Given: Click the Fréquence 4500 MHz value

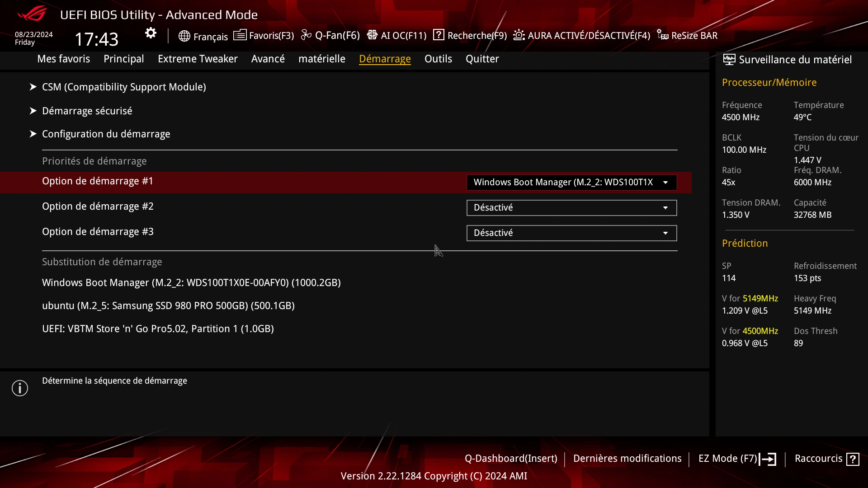Looking at the screenshot, I should pyautogui.click(x=741, y=117).
